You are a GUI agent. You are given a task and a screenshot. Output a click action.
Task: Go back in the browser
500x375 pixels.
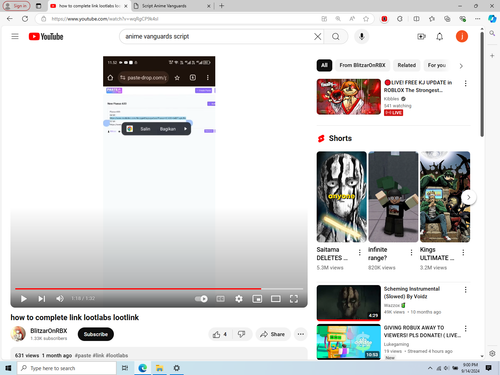click(x=10, y=19)
